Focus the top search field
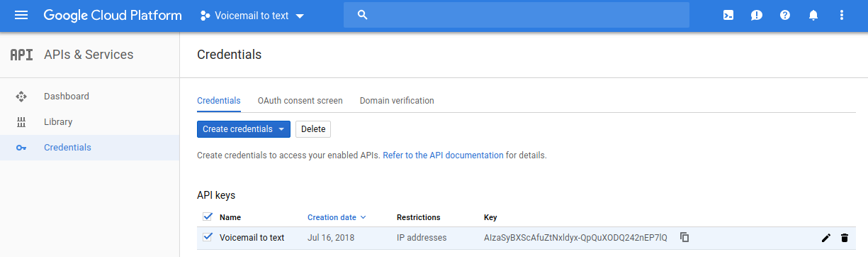Image resolution: width=868 pixels, height=257 pixels. (x=517, y=15)
